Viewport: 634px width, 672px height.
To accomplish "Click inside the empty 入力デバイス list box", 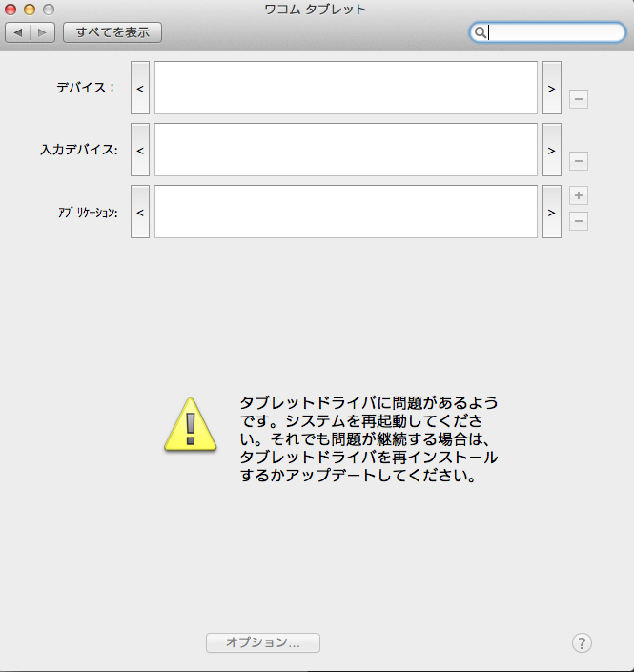I will (346, 150).
